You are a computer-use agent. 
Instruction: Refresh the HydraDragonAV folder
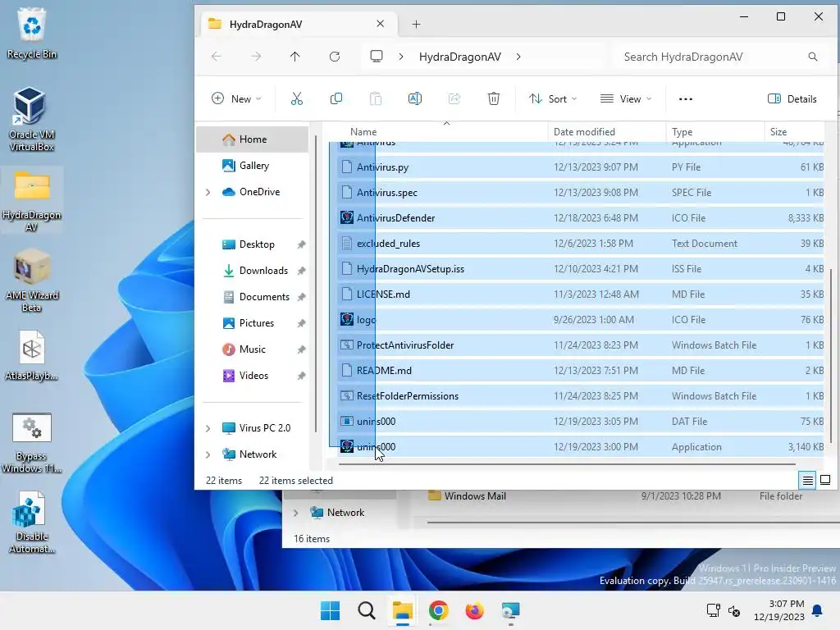pyautogui.click(x=335, y=57)
